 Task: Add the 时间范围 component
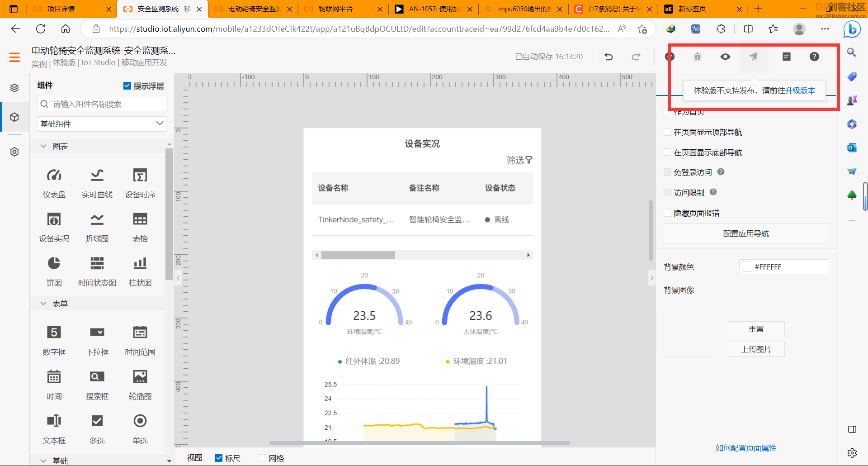point(140,341)
